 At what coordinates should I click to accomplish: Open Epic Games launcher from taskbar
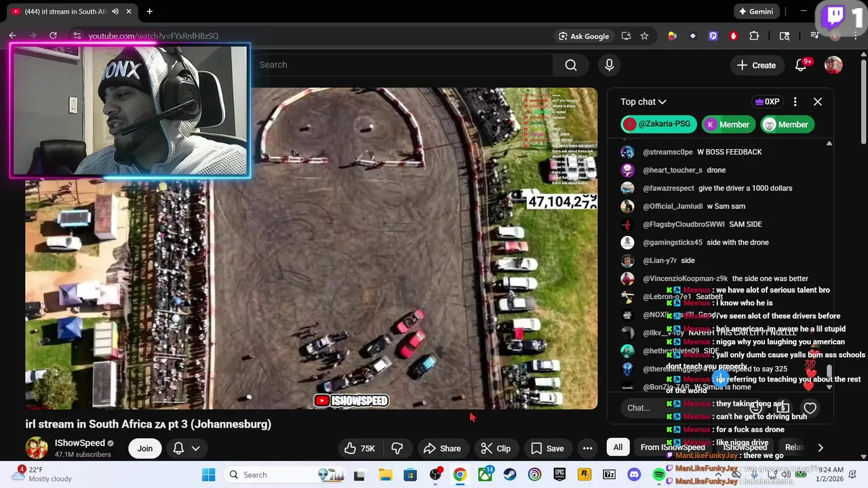(559, 474)
